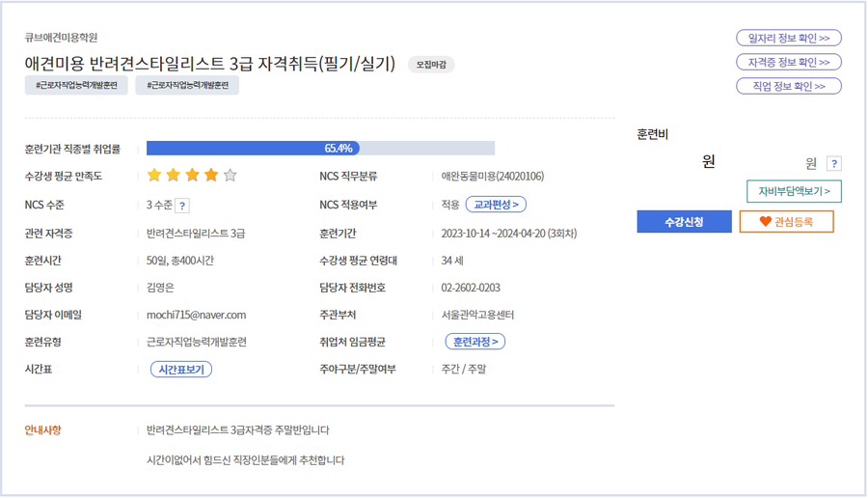Click the academy name 큐브애견미용학원
This screenshot has width=868, height=498.
click(x=61, y=38)
